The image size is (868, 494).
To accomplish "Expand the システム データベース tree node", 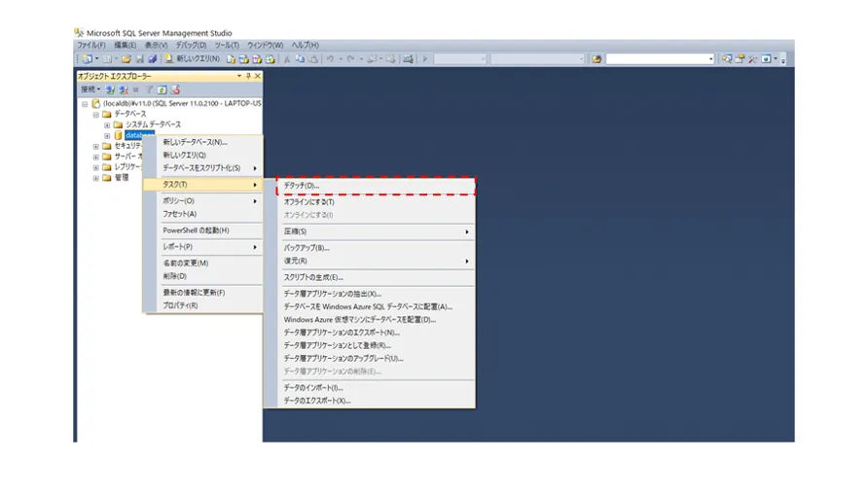I will point(107,124).
